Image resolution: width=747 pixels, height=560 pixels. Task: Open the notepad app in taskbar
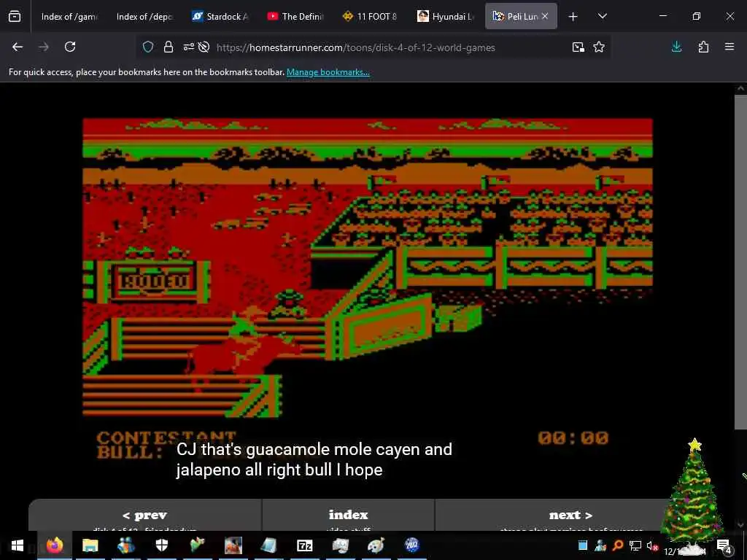(x=268, y=545)
